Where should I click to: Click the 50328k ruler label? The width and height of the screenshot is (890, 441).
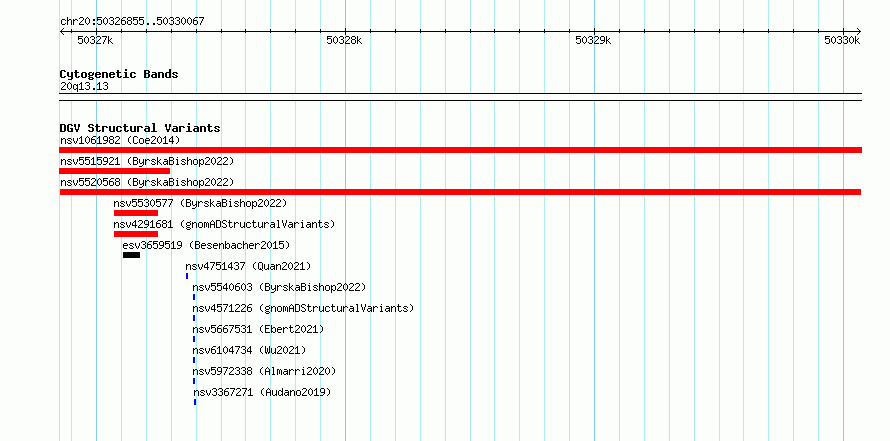(345, 40)
